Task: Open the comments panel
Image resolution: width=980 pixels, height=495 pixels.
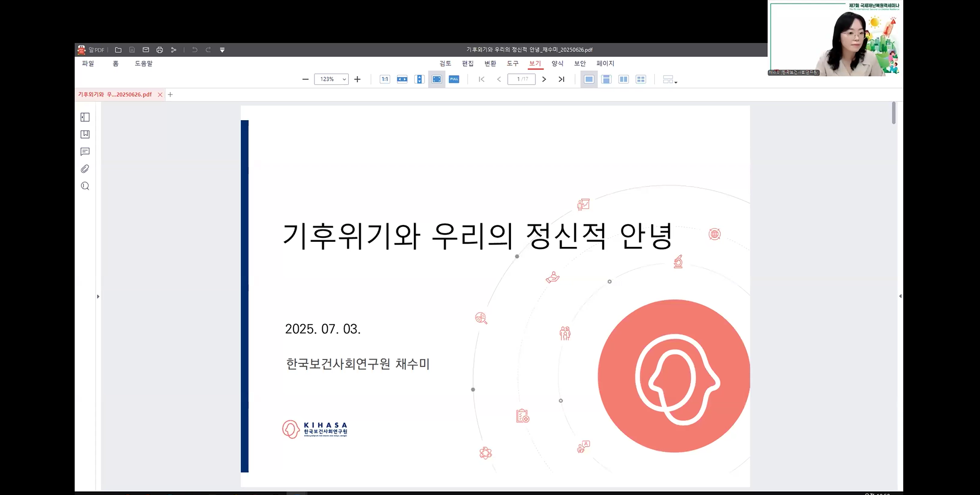Action: click(85, 151)
